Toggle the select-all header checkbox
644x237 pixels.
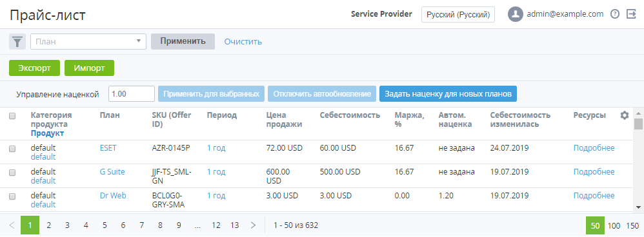(x=12, y=116)
